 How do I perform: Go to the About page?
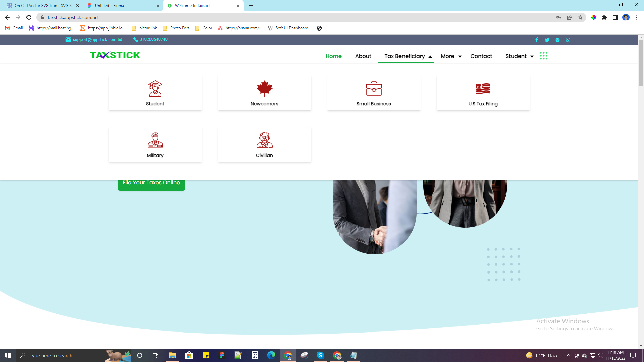point(363,56)
